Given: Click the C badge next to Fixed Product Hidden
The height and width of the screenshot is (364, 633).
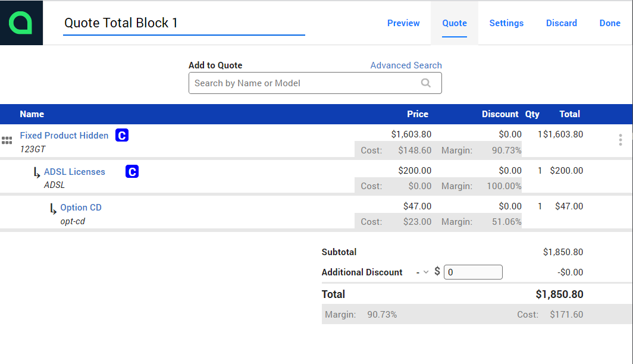Looking at the screenshot, I should pos(122,136).
